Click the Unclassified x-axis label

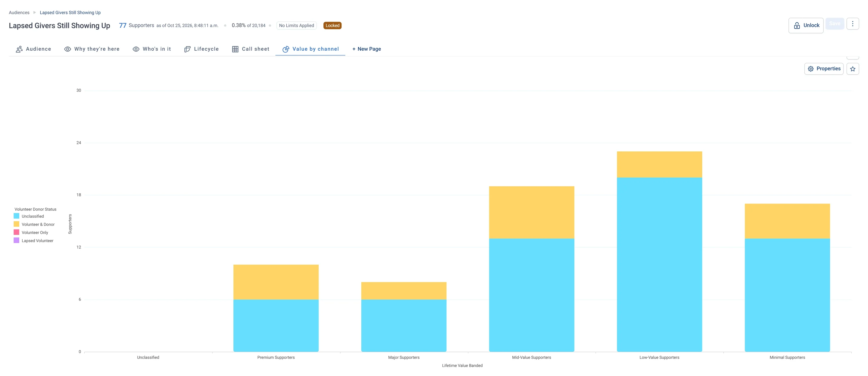point(148,357)
